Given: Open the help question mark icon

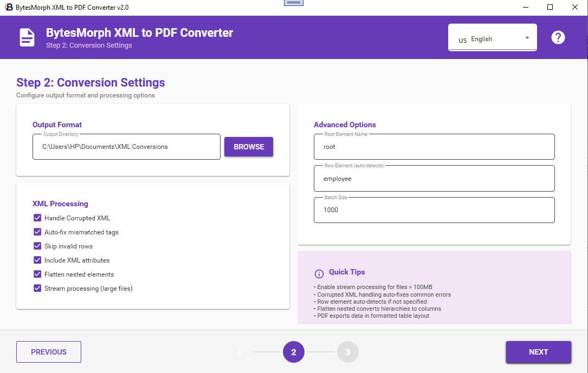Looking at the screenshot, I should [x=558, y=37].
